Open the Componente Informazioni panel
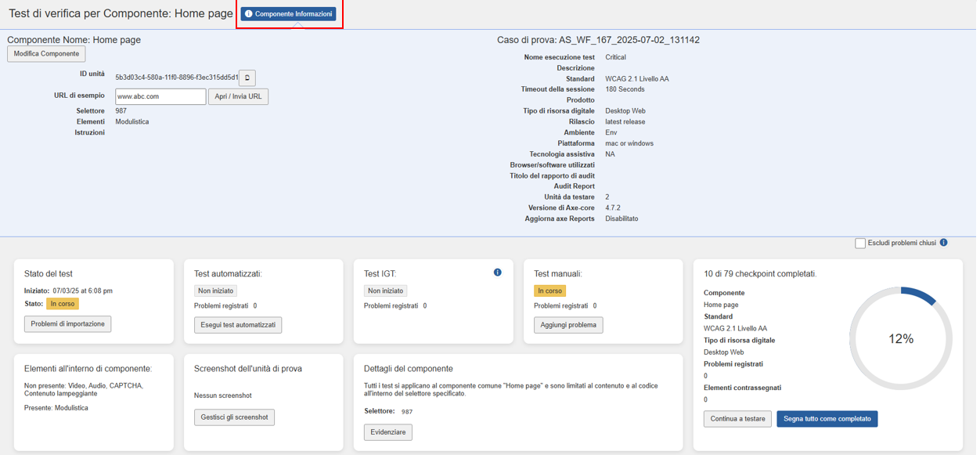 coord(288,14)
